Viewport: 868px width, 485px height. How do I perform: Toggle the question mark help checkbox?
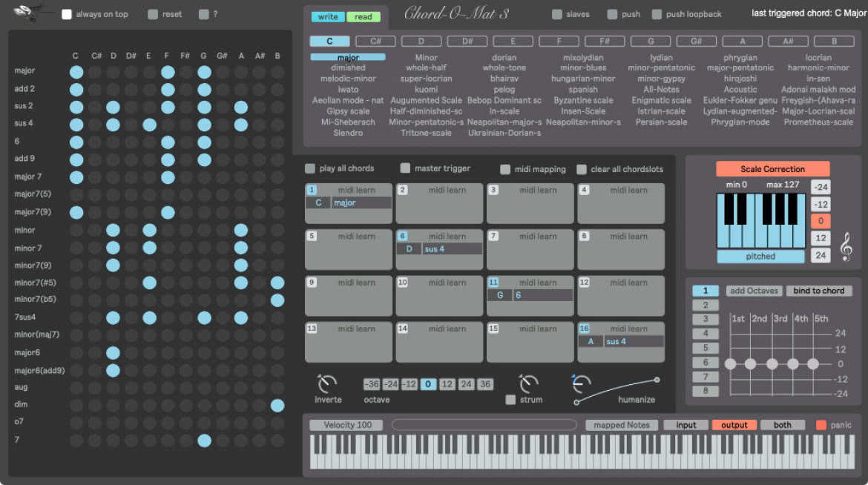click(204, 14)
